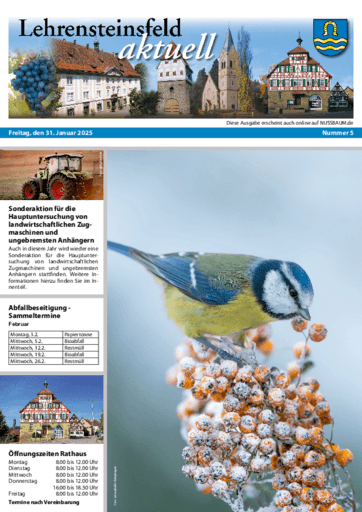The width and height of the screenshot is (362, 512).
Task: Click the "Lehrensteinsfeld" masthead title
Action: point(100,28)
